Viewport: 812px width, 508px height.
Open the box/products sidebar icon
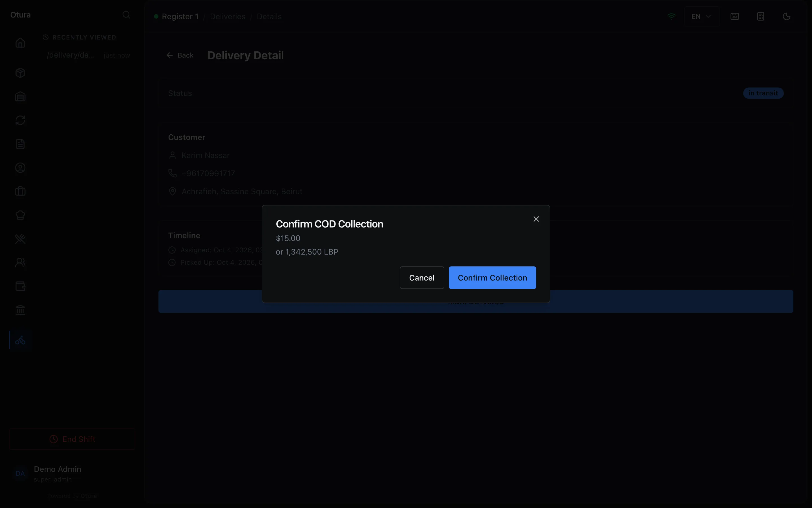pyautogui.click(x=20, y=73)
